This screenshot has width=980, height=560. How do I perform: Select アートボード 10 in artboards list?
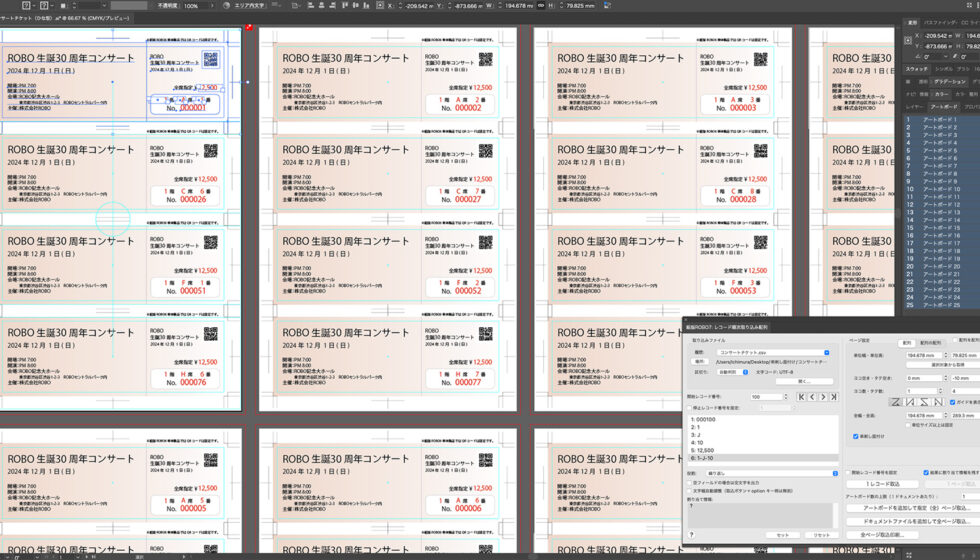tap(941, 189)
